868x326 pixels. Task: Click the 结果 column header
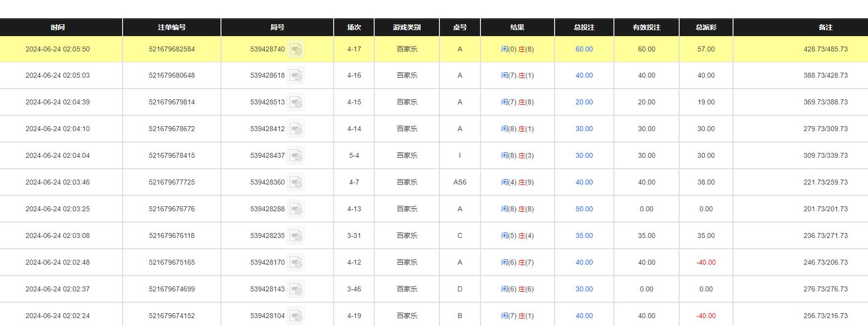click(517, 27)
